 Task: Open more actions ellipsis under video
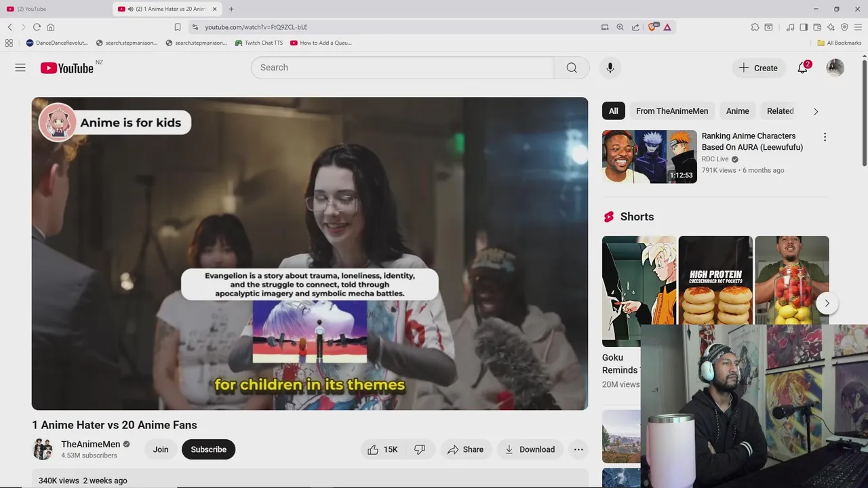[578, 449]
